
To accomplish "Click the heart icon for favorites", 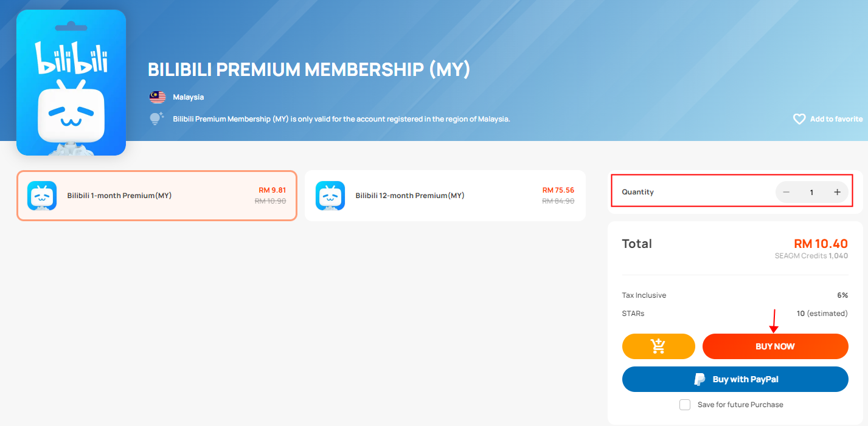I will [x=799, y=119].
